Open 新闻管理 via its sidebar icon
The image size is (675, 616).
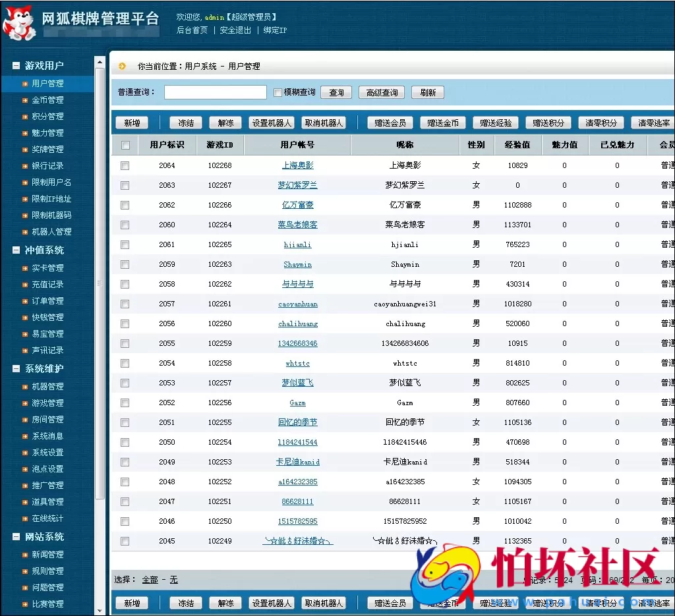point(25,555)
